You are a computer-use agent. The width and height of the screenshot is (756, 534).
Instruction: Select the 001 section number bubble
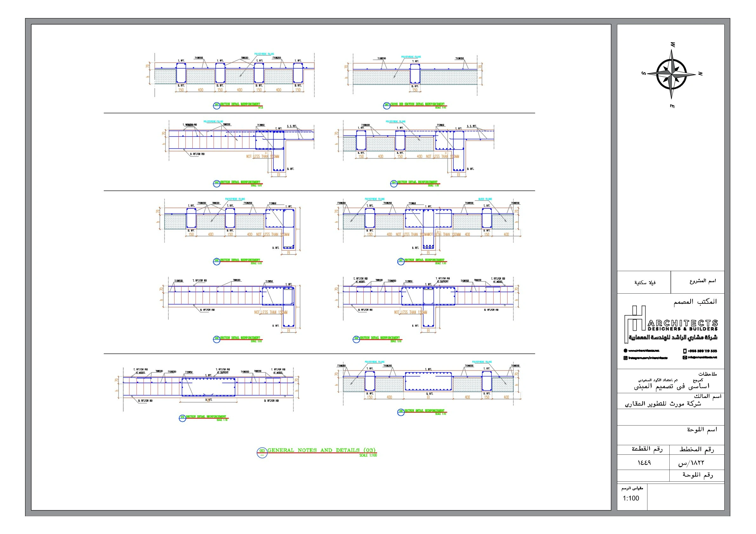tap(216, 105)
